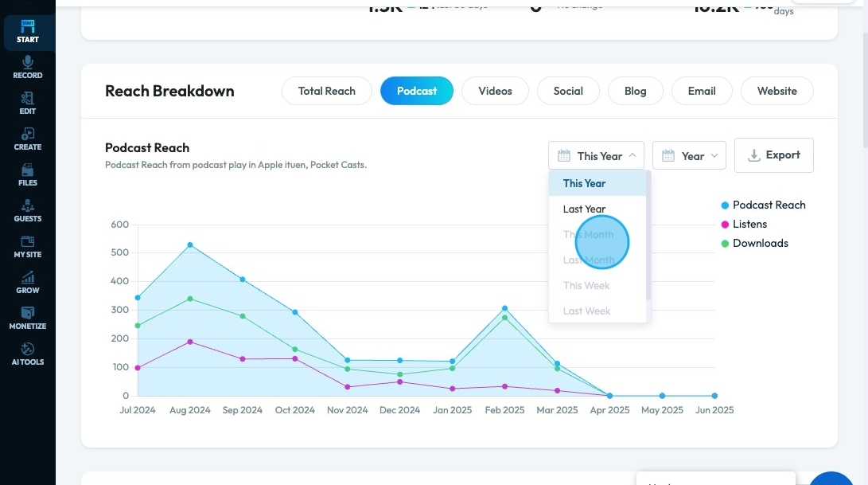The width and height of the screenshot is (868, 485).
Task: Switch to the Email tab
Action: click(702, 91)
